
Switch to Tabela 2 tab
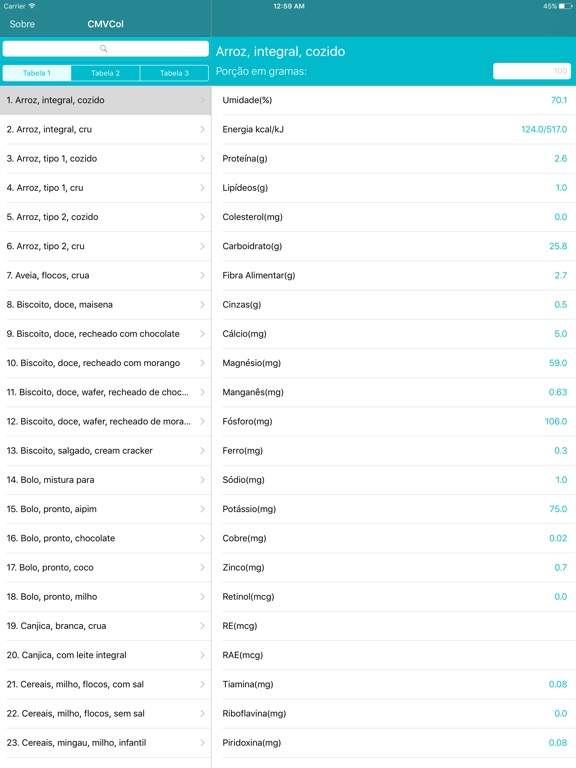tap(105, 73)
